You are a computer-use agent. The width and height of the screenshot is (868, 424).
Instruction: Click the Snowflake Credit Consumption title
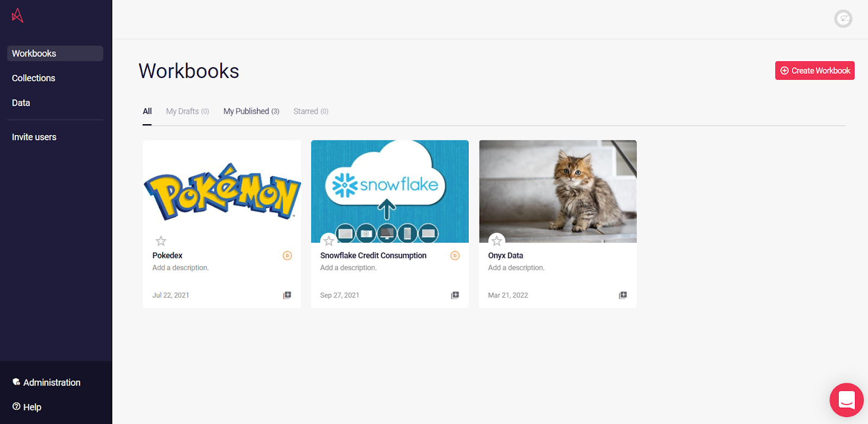[x=373, y=255]
